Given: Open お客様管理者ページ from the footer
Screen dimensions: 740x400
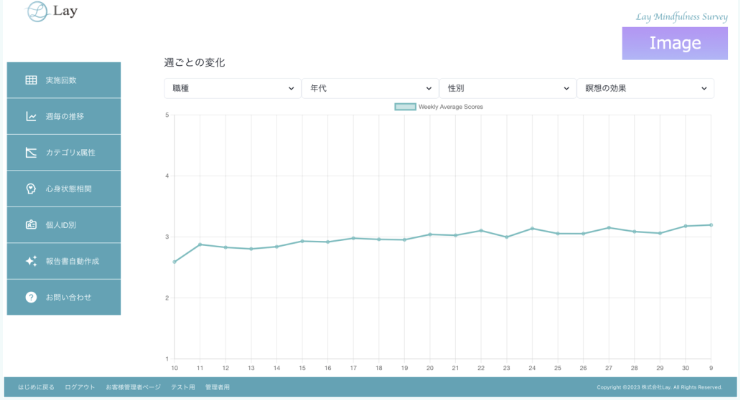Looking at the screenshot, I should coord(133,387).
